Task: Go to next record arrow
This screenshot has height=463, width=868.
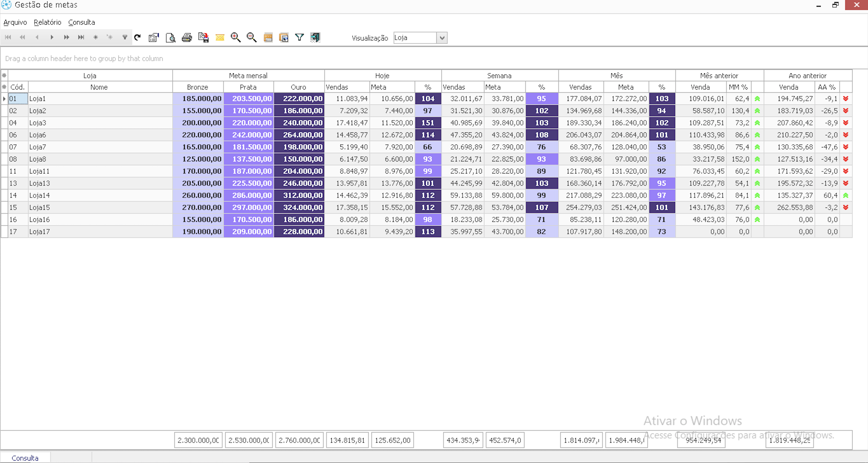Action: [52, 37]
